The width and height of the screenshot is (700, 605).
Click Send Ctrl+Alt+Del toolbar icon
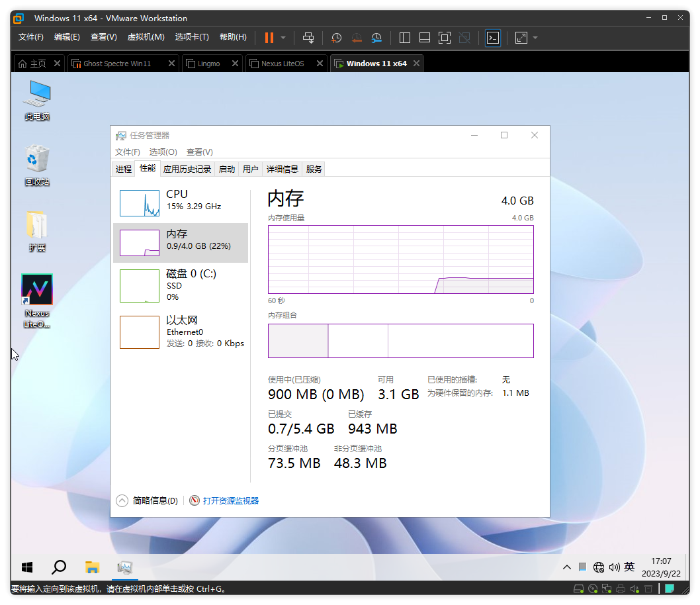(308, 38)
